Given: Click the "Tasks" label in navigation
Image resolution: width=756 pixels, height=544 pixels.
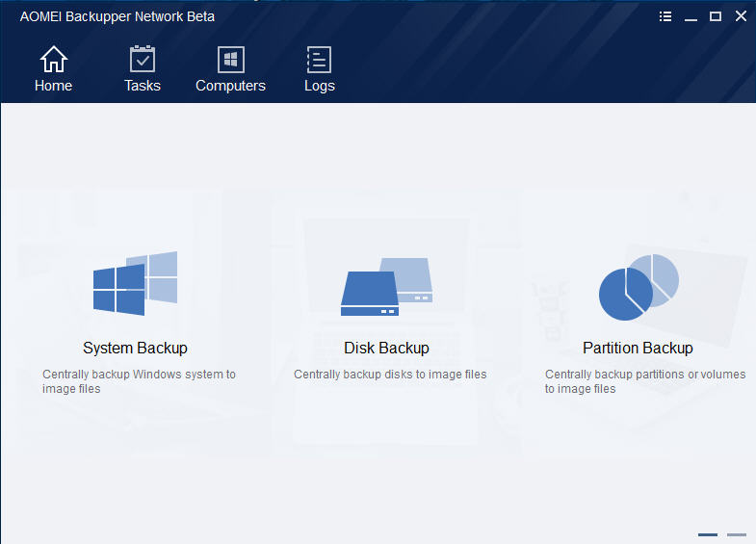Looking at the screenshot, I should point(143,86).
